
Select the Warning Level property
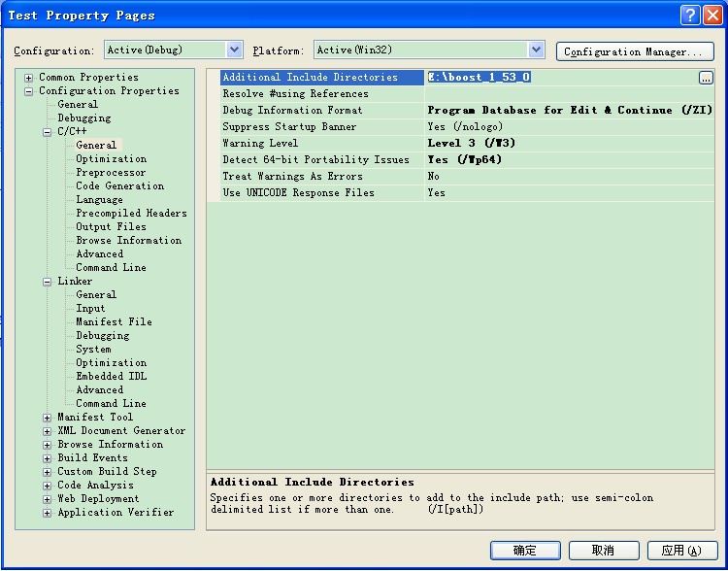click(x=322, y=144)
